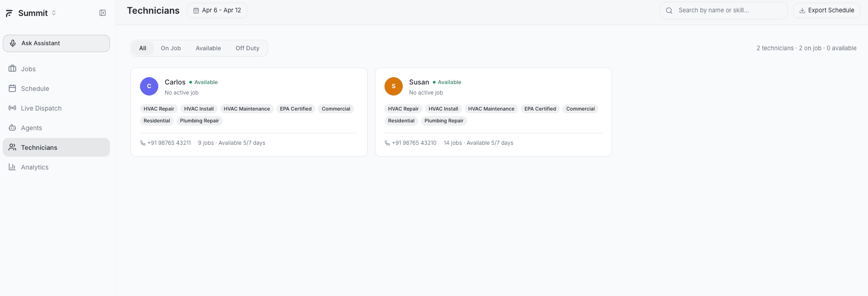The height and width of the screenshot is (296, 868).
Task: Click the Jobs briefcase icon
Action: pyautogui.click(x=12, y=69)
